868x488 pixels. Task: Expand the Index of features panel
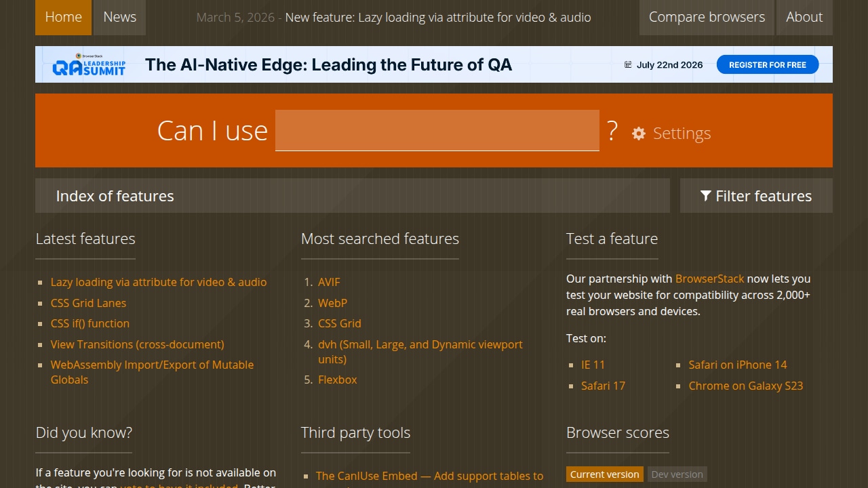(353, 196)
